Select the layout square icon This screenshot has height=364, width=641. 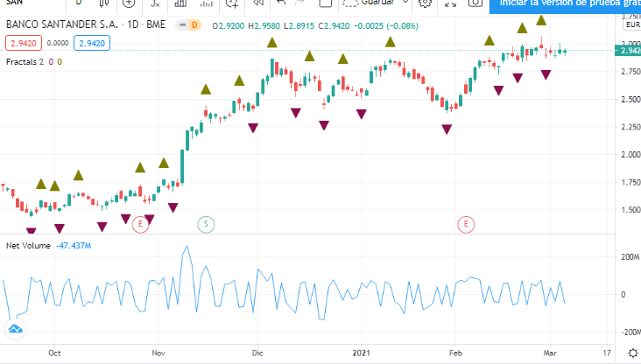[326, 3]
